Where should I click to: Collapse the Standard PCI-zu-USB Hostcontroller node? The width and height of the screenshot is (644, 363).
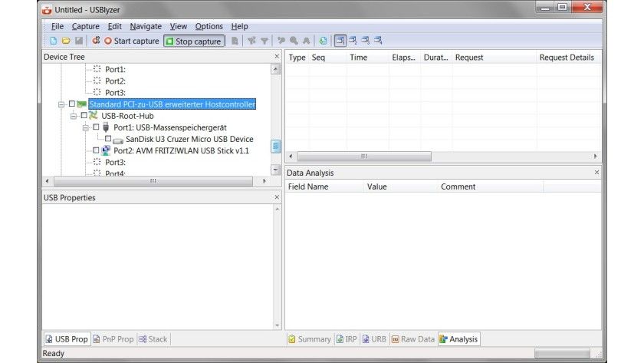click(61, 105)
